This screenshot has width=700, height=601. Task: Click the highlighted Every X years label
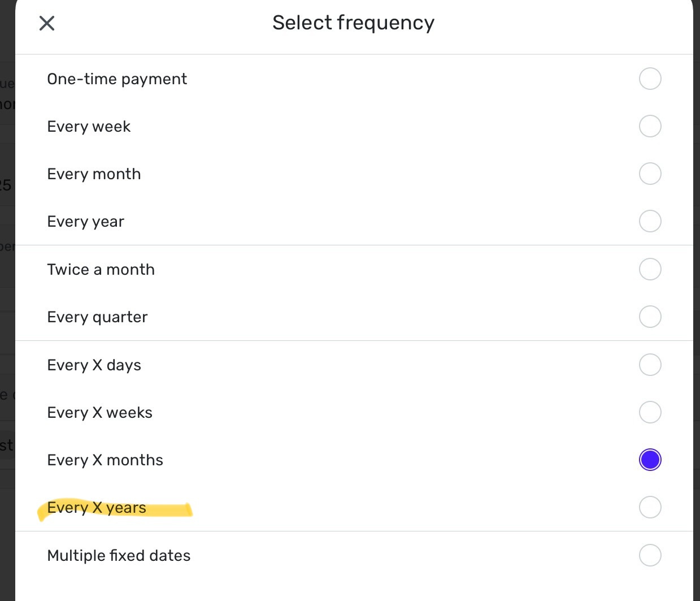[97, 508]
